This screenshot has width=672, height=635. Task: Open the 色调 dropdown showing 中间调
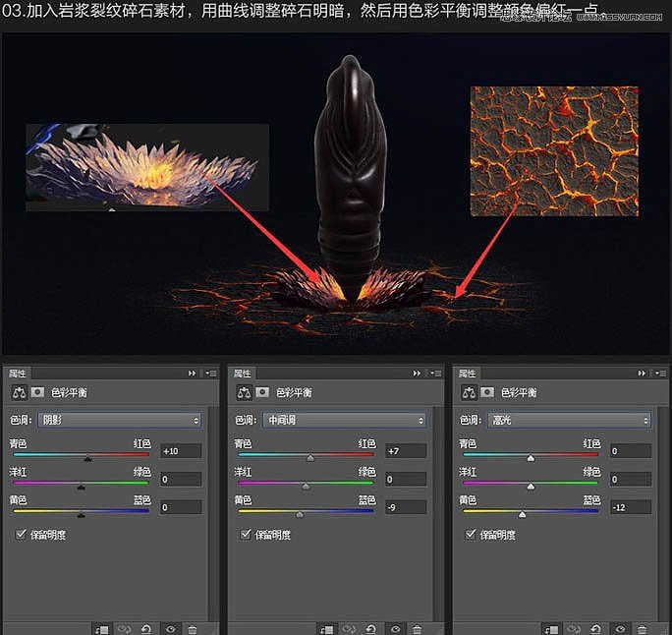(345, 420)
